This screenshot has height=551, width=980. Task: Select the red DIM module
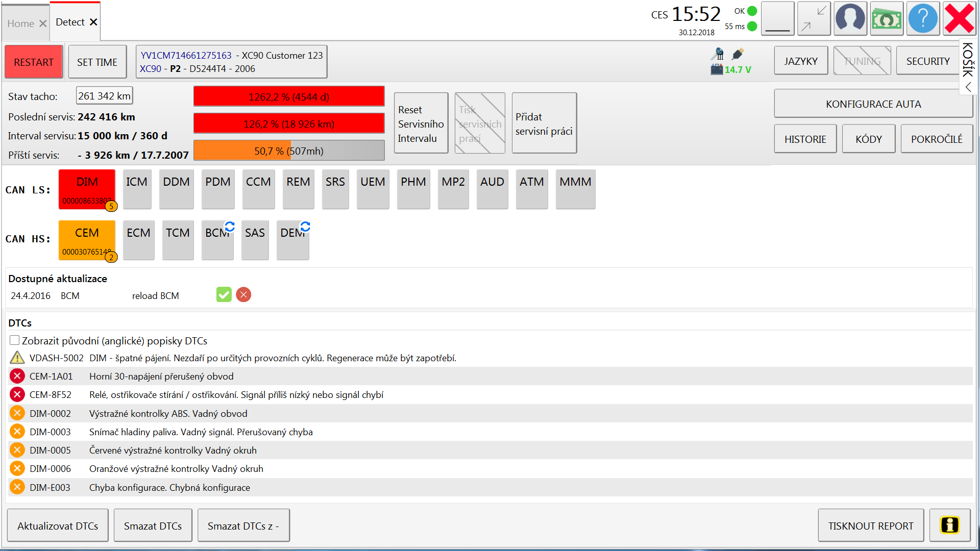(87, 189)
